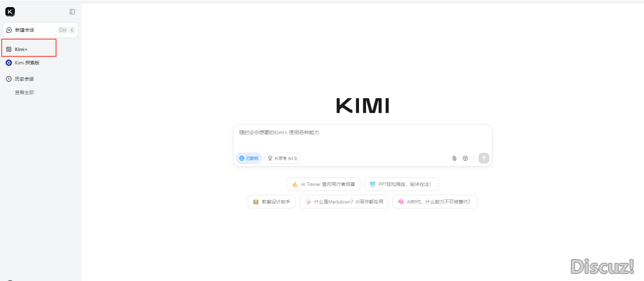Select the 什么是Markdown suggestion chip

pyautogui.click(x=344, y=202)
